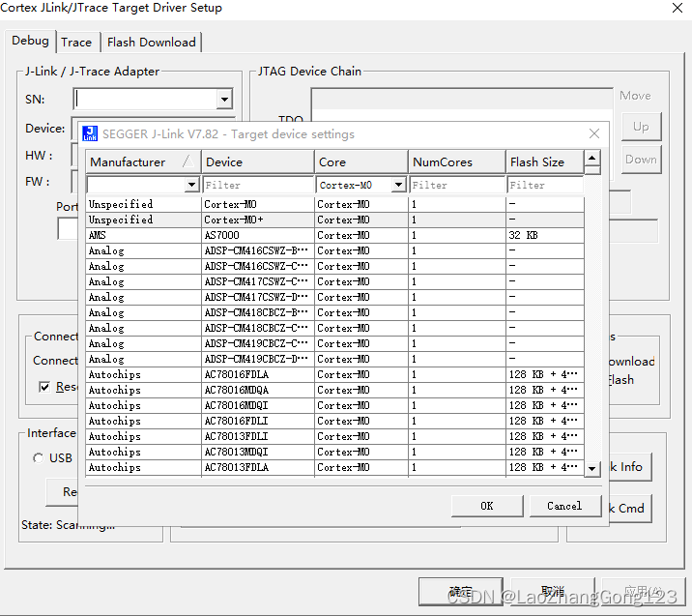Click the SN combo box text field
Viewport: 692px width, 616px height.
146,100
